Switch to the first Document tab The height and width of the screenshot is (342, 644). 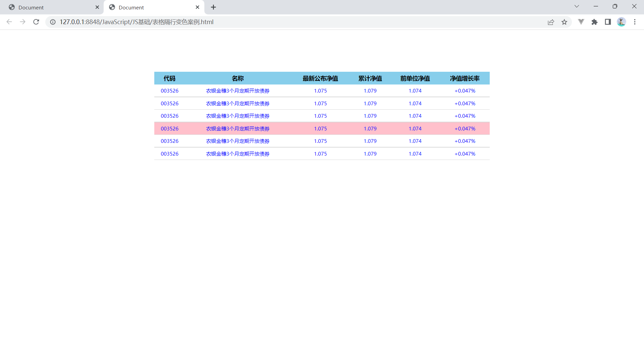click(x=50, y=7)
